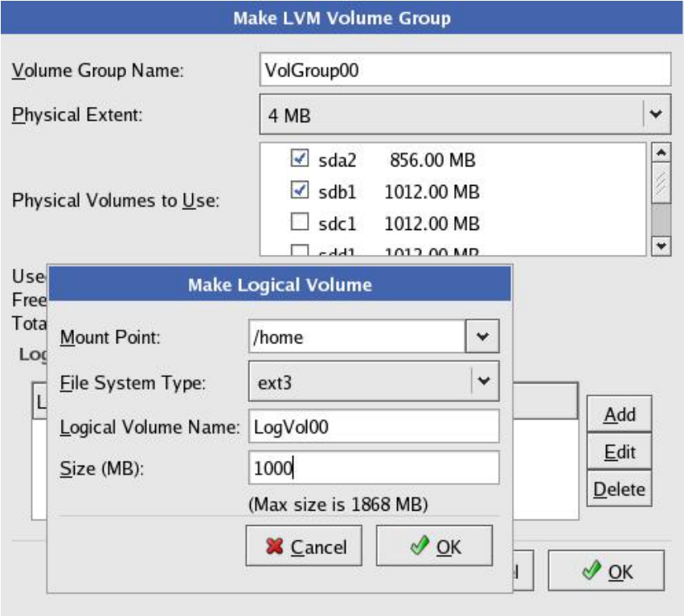The image size is (684, 616).
Task: Click the Make Logical Volume title bar
Action: (x=279, y=285)
